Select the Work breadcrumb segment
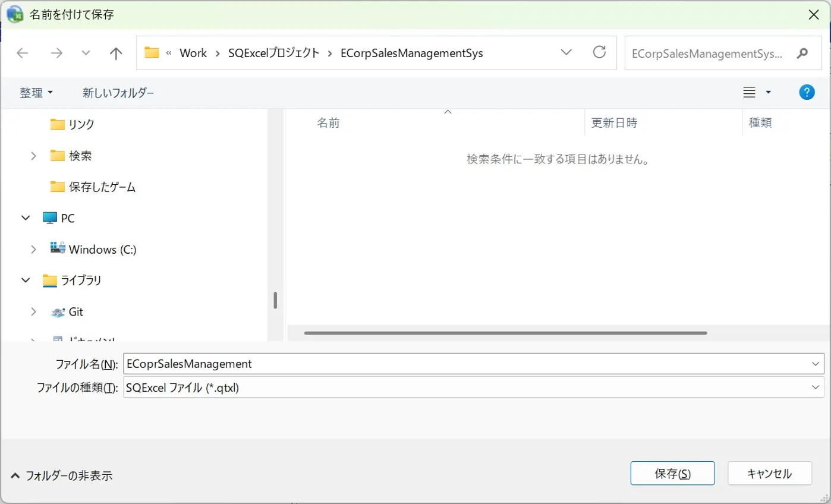The width and height of the screenshot is (831, 504). click(193, 53)
